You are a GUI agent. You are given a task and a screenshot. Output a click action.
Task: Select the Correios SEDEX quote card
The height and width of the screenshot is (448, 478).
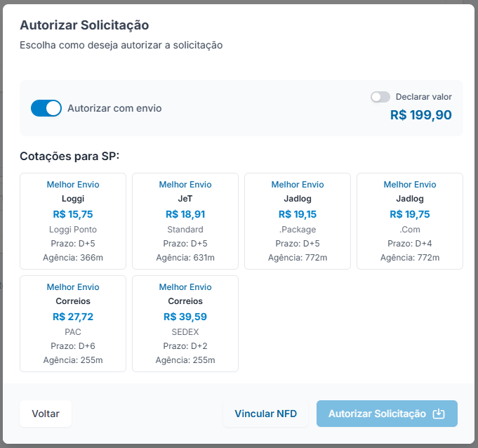tap(185, 324)
